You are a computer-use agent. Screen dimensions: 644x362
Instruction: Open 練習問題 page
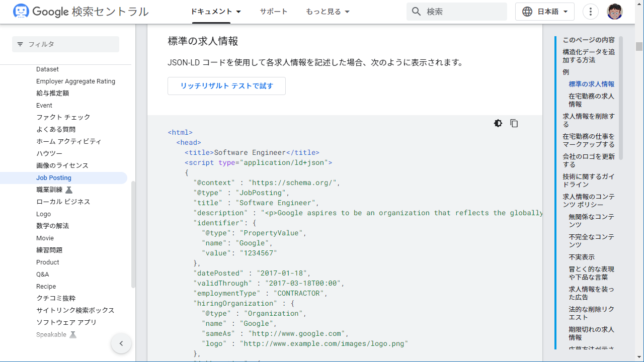tap(49, 250)
